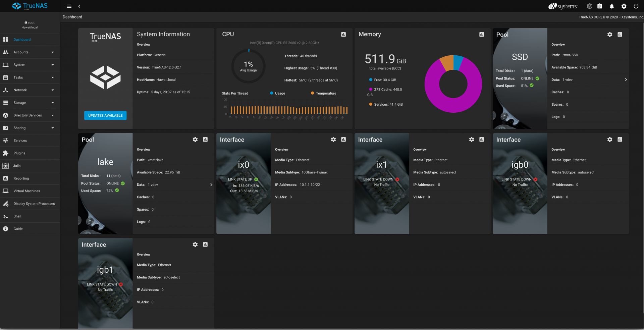Open ix1 interface reports chart icon
This screenshot has width=644, height=330.
coord(482,140)
